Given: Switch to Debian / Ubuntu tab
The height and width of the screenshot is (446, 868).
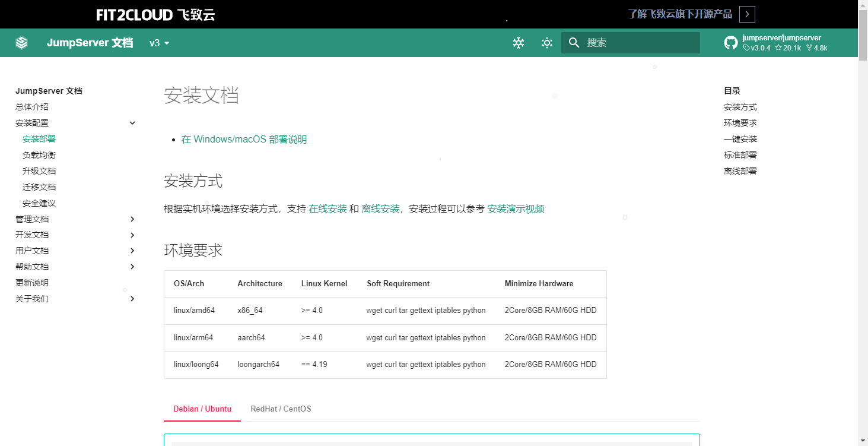Looking at the screenshot, I should pyautogui.click(x=202, y=409).
